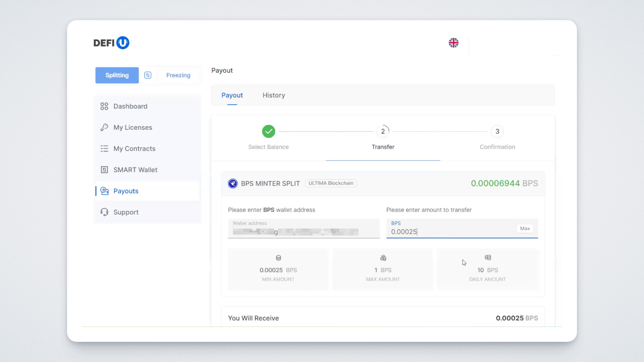Open the My Contracts list
Image resolution: width=644 pixels, height=362 pixels.
click(134, 149)
